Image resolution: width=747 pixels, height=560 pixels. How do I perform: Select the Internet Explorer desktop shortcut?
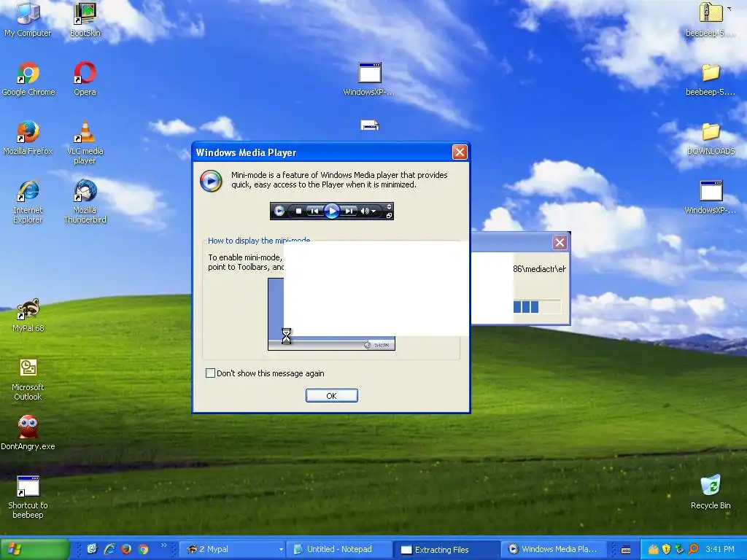[x=28, y=201]
